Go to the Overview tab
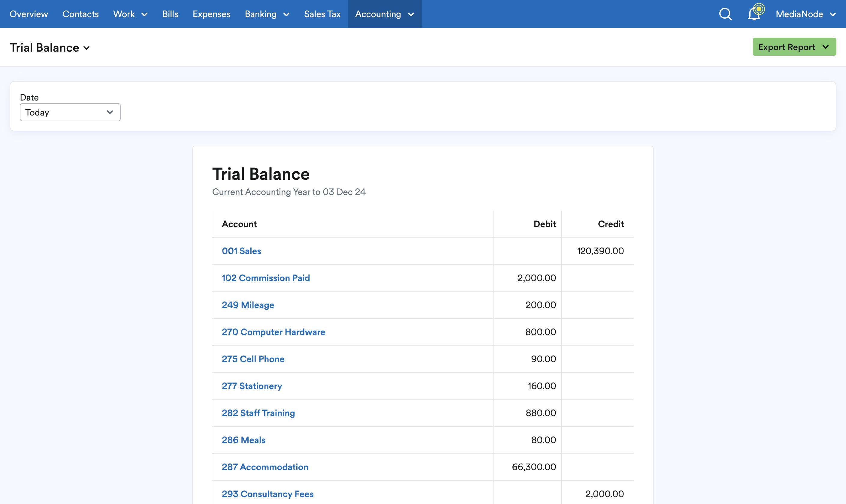 (x=29, y=14)
